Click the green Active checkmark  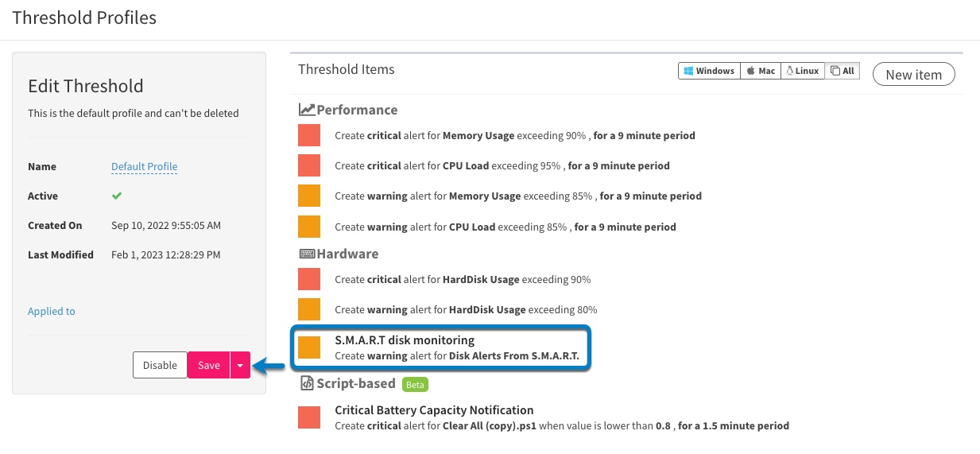[117, 196]
